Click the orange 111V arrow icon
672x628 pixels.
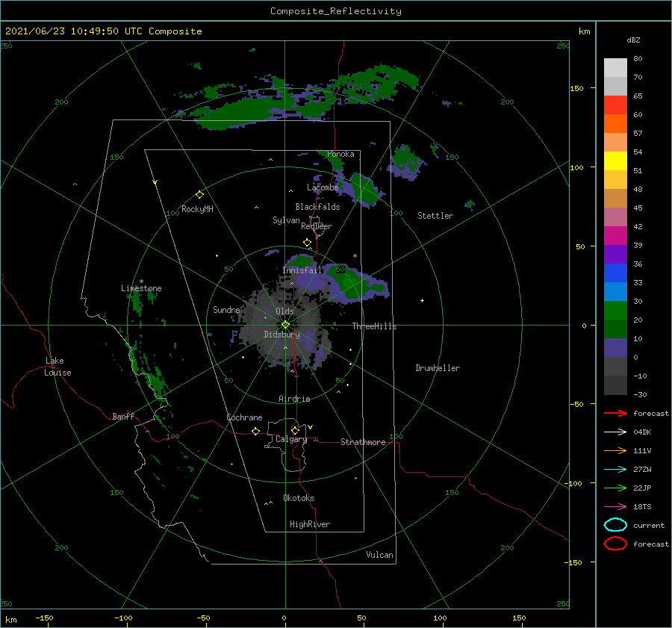pos(615,450)
